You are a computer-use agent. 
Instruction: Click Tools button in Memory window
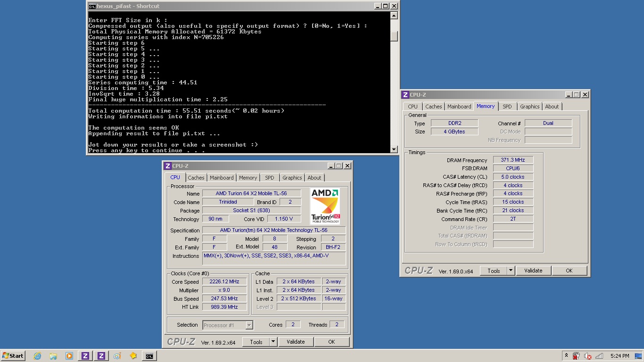[x=494, y=271]
